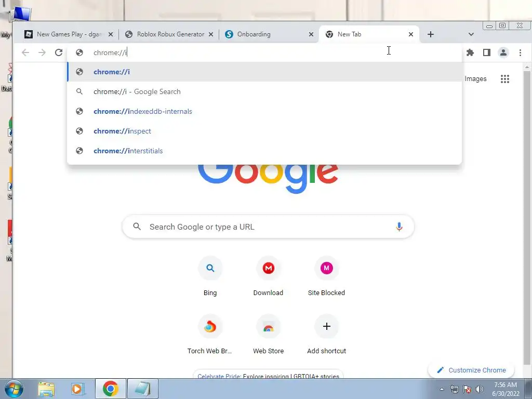Viewport: 532px width, 399px height.
Task: Click the network tray icon
Action: (454, 389)
